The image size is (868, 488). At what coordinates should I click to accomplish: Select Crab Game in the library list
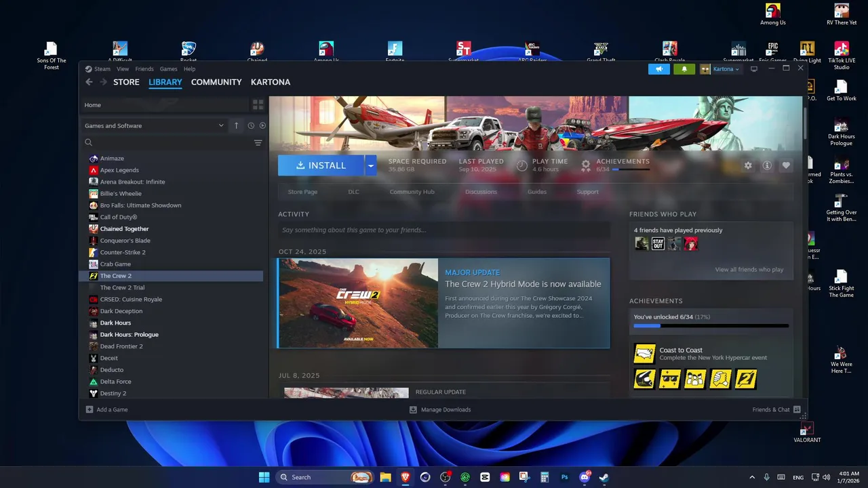tap(115, 264)
